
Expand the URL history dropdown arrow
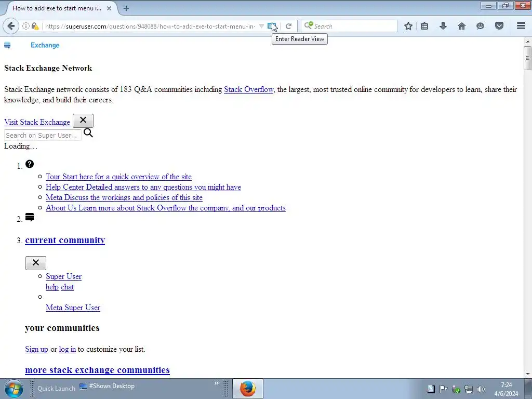coord(261,26)
